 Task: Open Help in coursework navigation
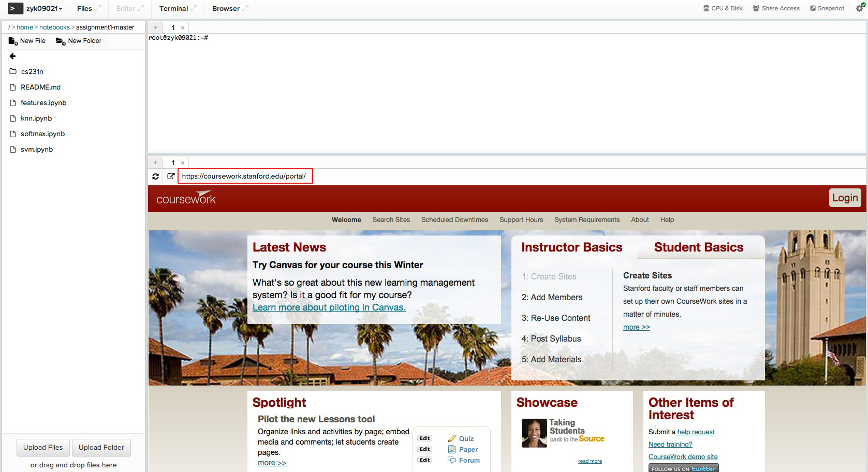point(667,220)
